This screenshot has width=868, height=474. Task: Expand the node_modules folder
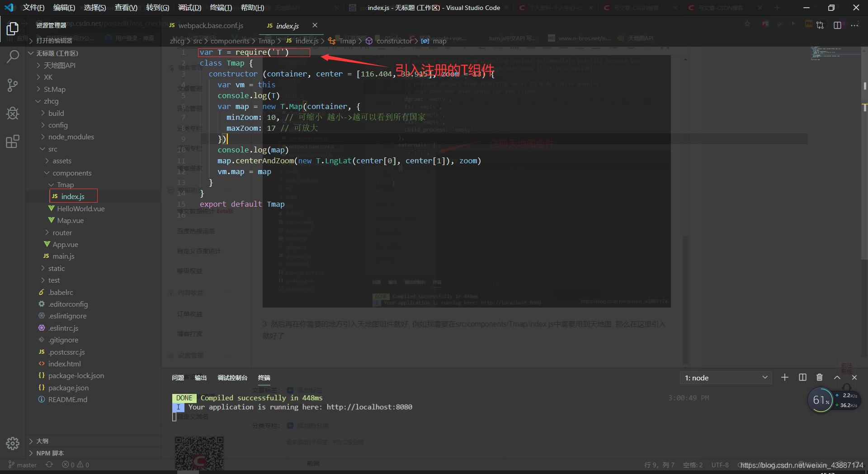point(71,137)
